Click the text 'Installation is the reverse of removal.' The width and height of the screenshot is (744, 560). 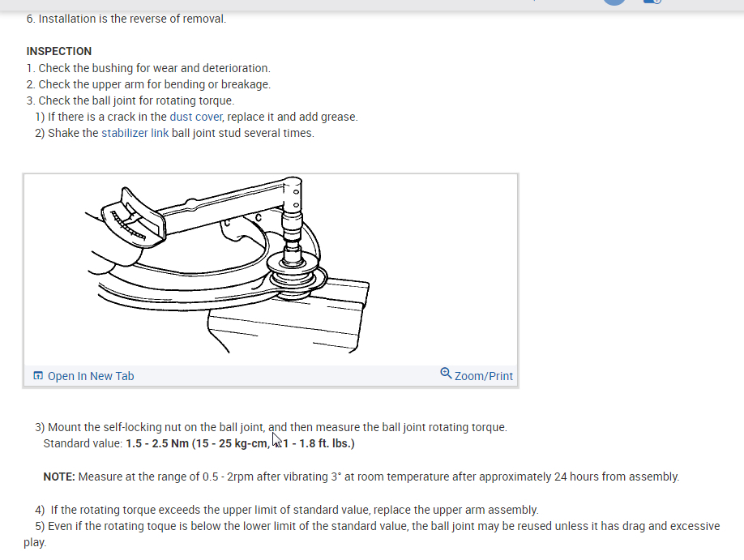click(x=132, y=19)
